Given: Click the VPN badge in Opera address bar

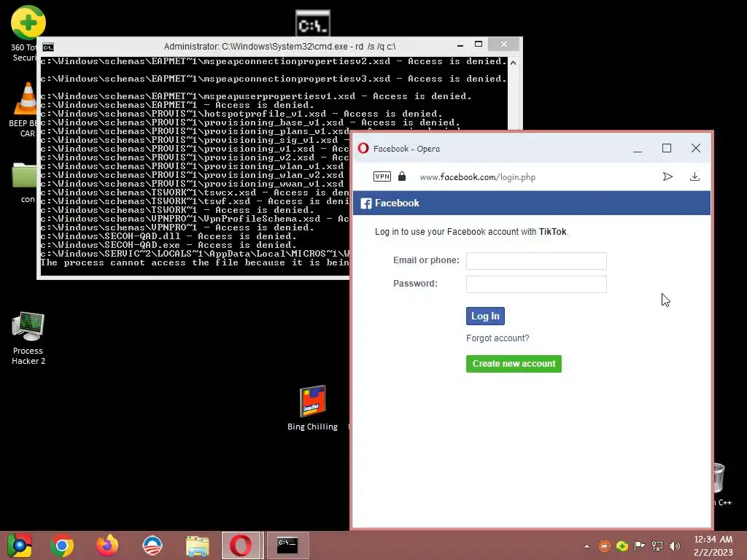Looking at the screenshot, I should coord(382,176).
